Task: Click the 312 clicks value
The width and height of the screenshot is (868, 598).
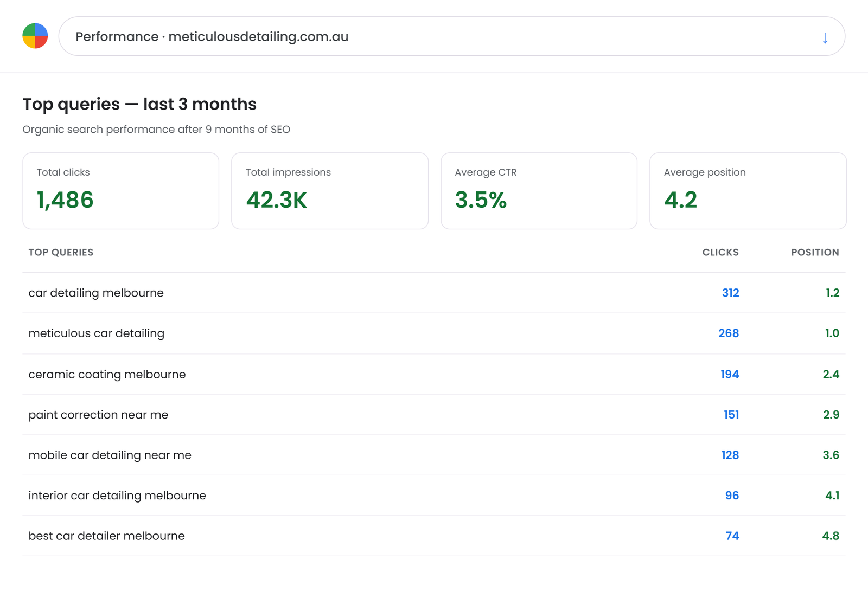Action: (x=730, y=293)
